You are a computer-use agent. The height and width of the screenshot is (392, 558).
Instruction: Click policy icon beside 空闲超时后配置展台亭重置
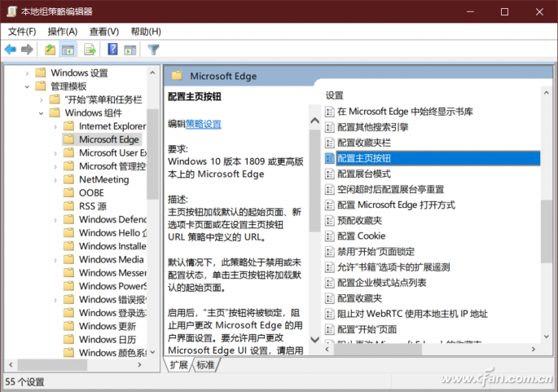(x=330, y=189)
